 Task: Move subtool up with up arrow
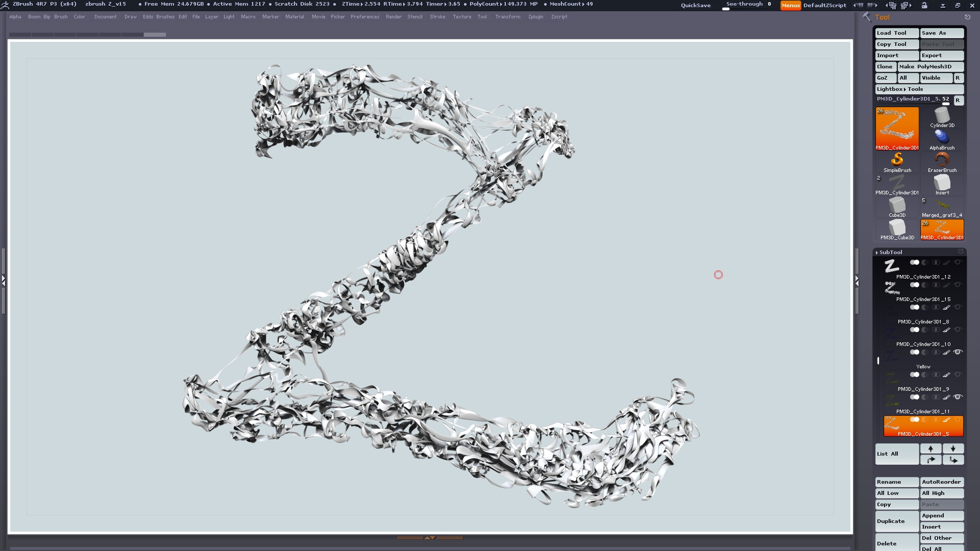(930, 448)
